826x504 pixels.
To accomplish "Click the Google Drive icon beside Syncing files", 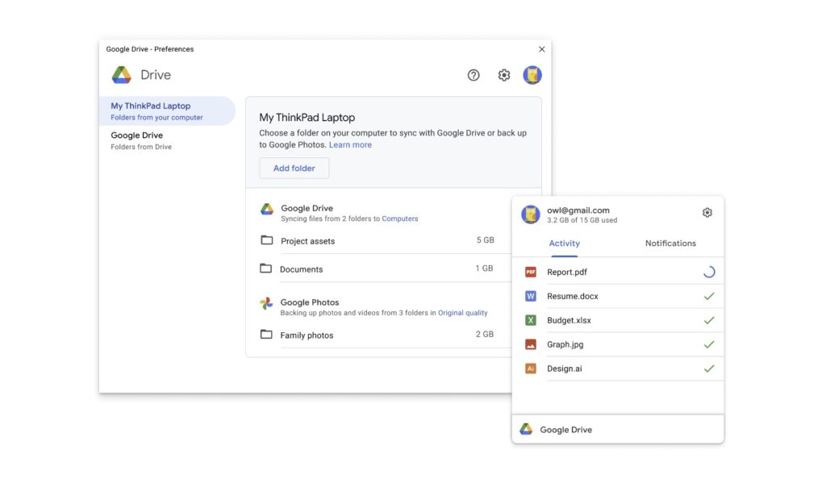I will pos(267,209).
